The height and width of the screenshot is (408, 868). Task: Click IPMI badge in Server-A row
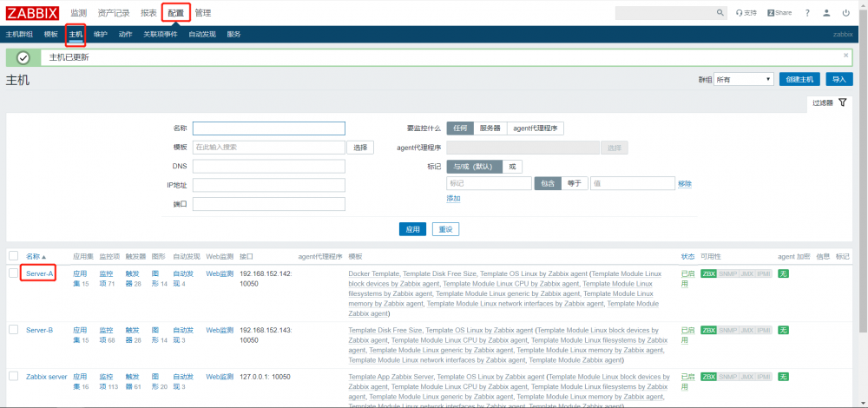pos(764,273)
